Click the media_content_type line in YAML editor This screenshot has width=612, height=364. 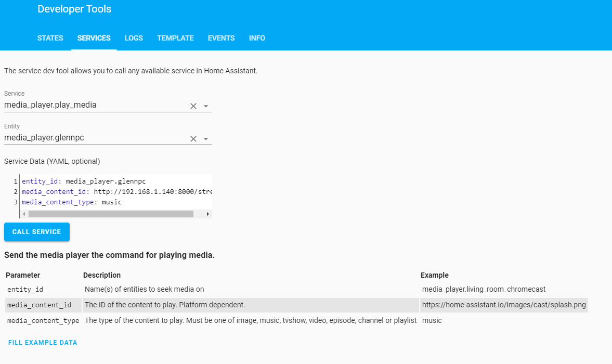point(72,202)
